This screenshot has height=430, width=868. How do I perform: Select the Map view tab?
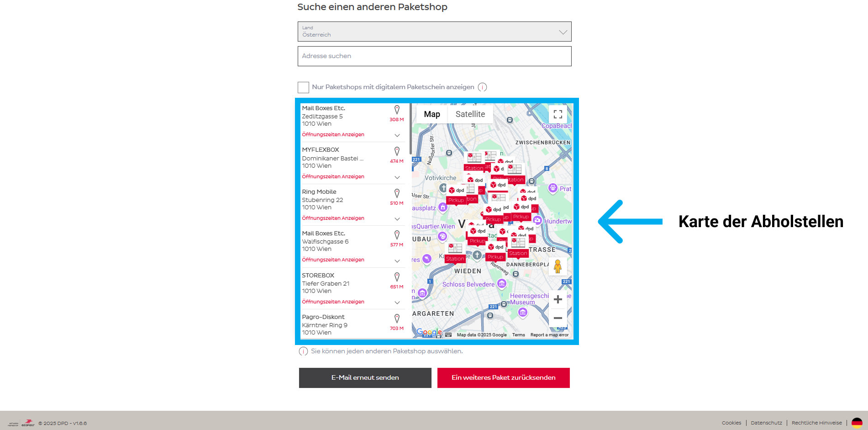431,114
